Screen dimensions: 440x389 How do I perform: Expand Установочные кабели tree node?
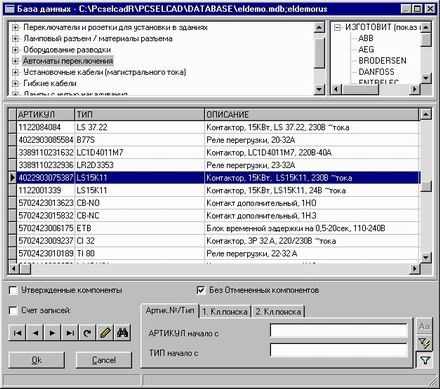[x=15, y=72]
